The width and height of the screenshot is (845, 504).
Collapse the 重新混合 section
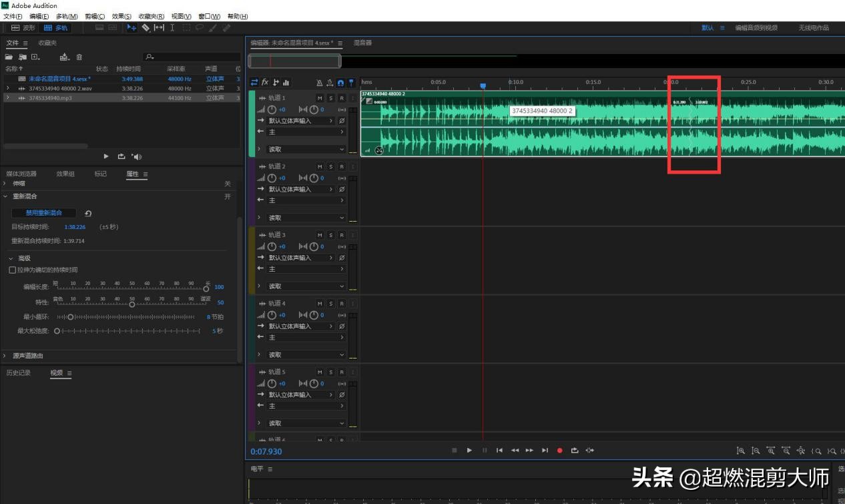(x=6, y=196)
